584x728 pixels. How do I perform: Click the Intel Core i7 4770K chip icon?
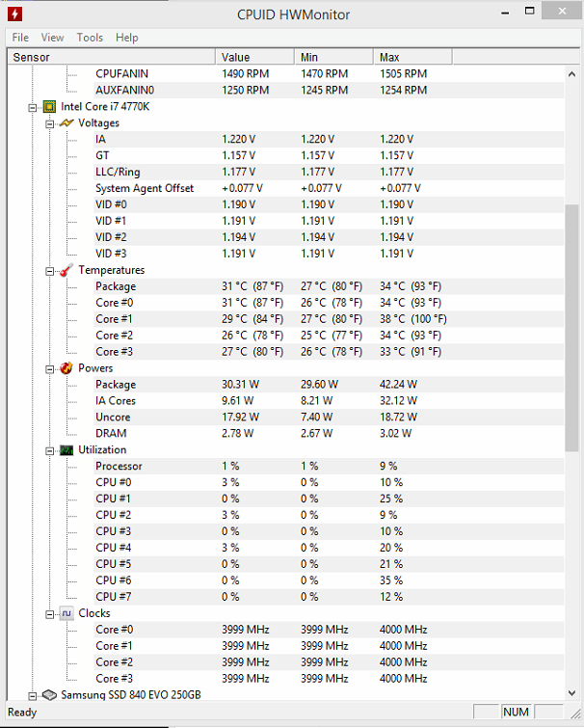click(49, 107)
